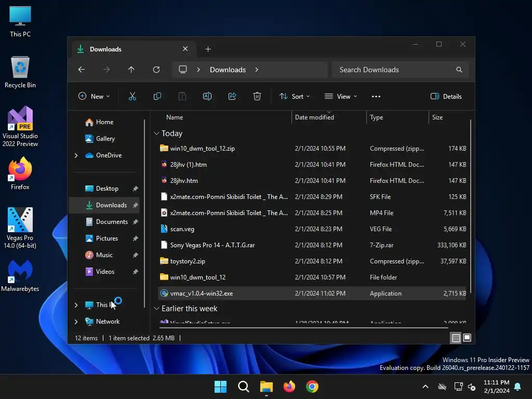Screen dimensions: 532x399
Task: Click the horizontal scrollbar in file list
Action: point(303,328)
